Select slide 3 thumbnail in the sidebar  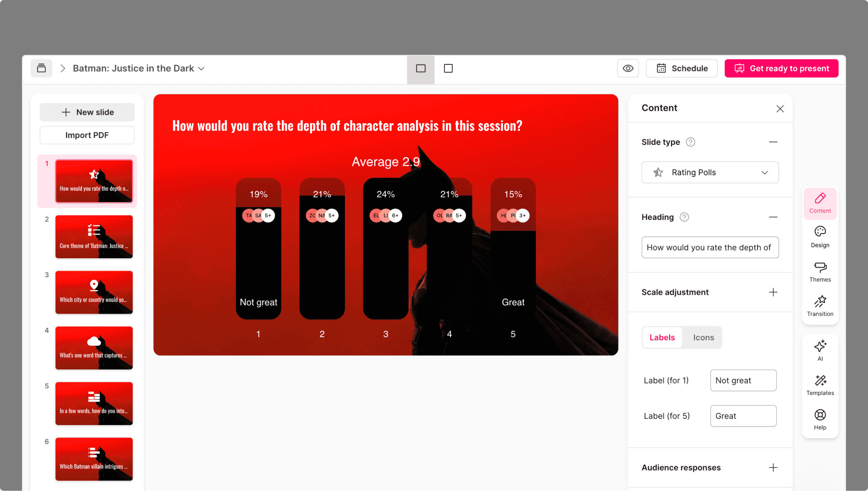94,292
